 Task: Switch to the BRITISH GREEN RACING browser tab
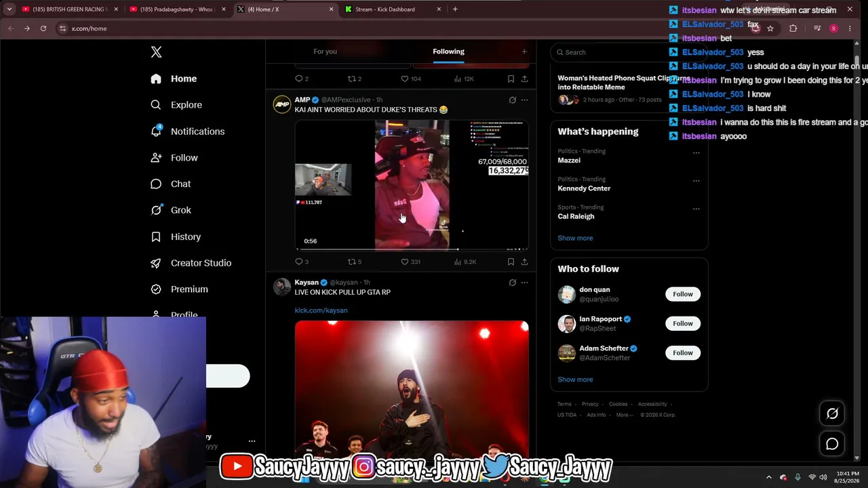click(x=70, y=9)
